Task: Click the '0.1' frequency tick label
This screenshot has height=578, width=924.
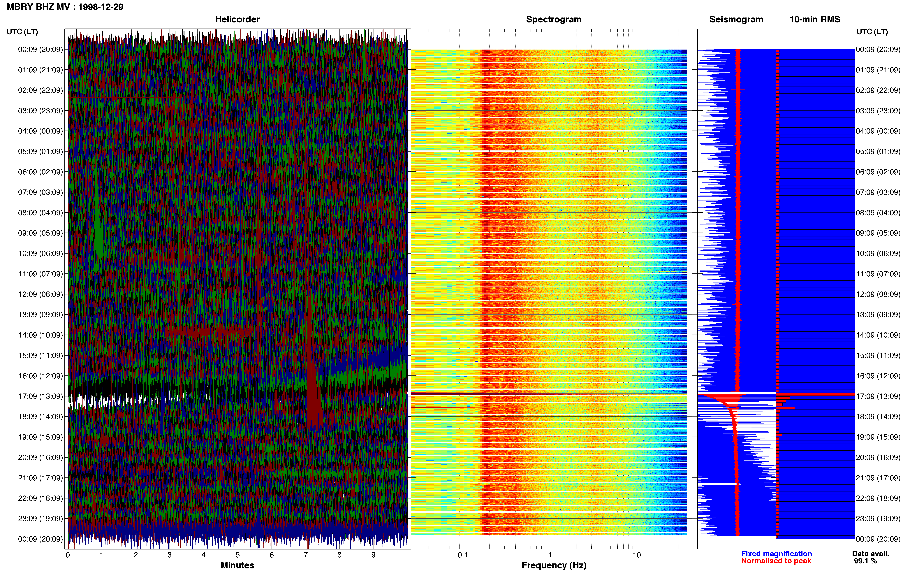Action: (463, 555)
